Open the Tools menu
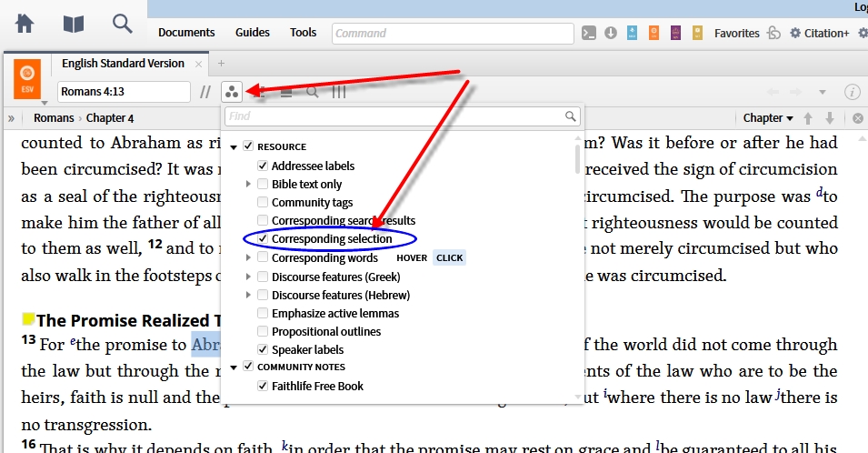Screen dimensions: 868x453 pyautogui.click(x=303, y=33)
